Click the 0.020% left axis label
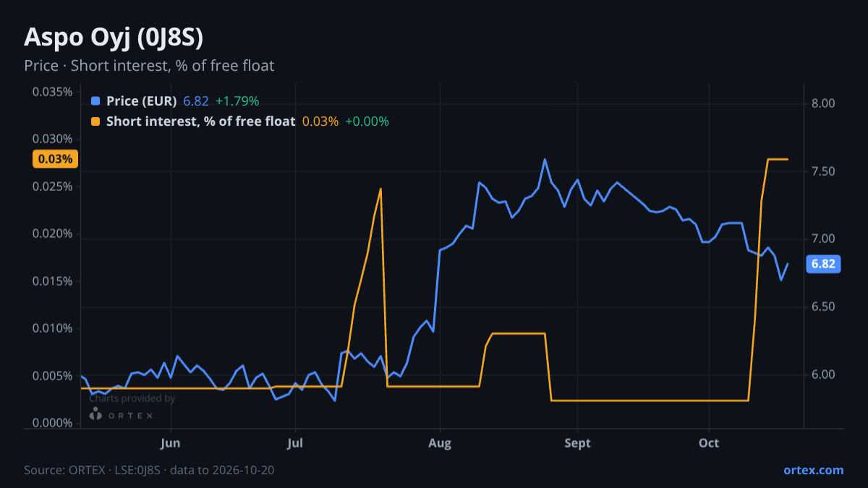The image size is (868, 488). point(52,234)
